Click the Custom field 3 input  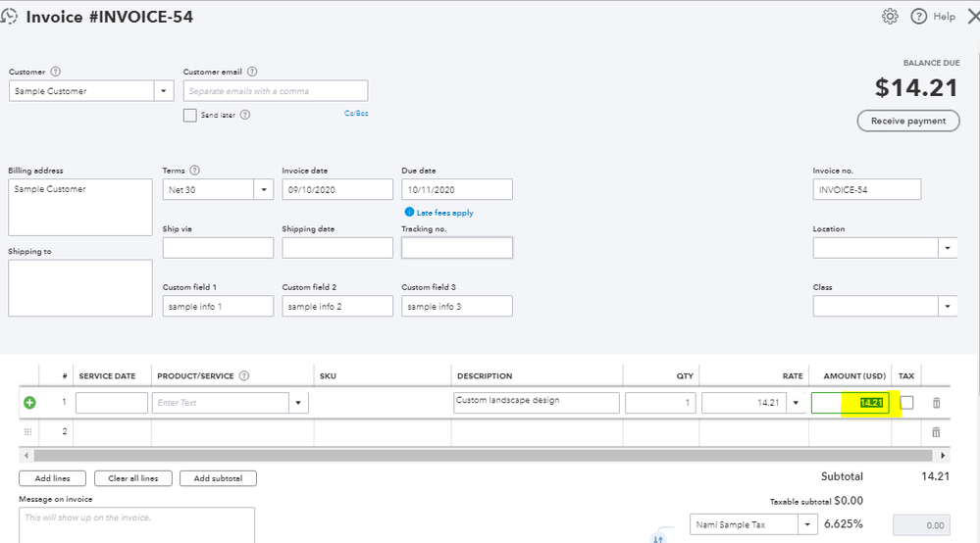(x=457, y=307)
